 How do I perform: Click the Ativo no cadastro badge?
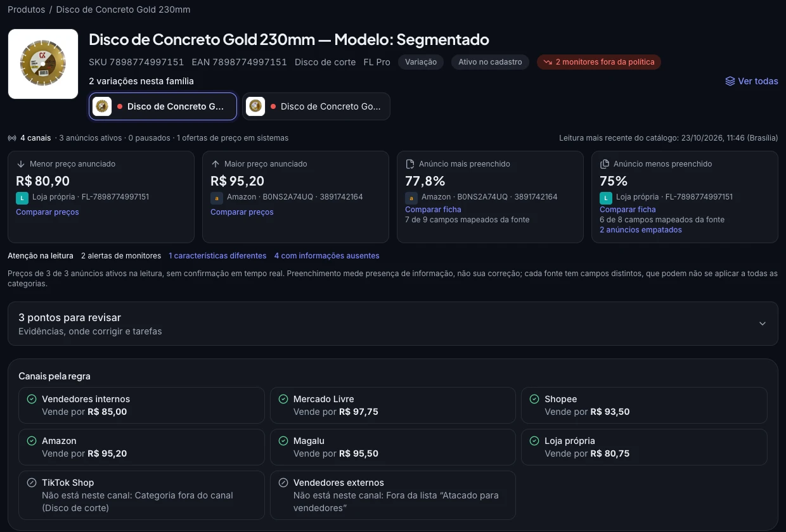pyautogui.click(x=490, y=62)
